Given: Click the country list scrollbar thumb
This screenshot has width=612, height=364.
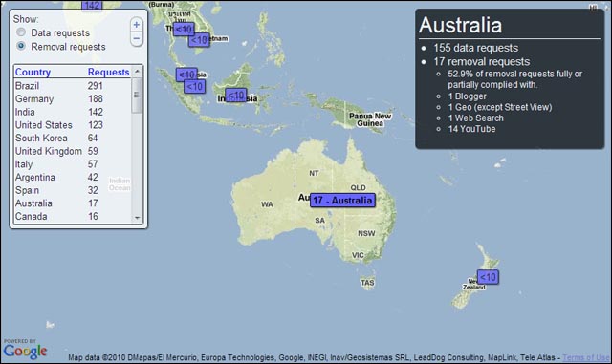Looking at the screenshot, I should point(136,96).
